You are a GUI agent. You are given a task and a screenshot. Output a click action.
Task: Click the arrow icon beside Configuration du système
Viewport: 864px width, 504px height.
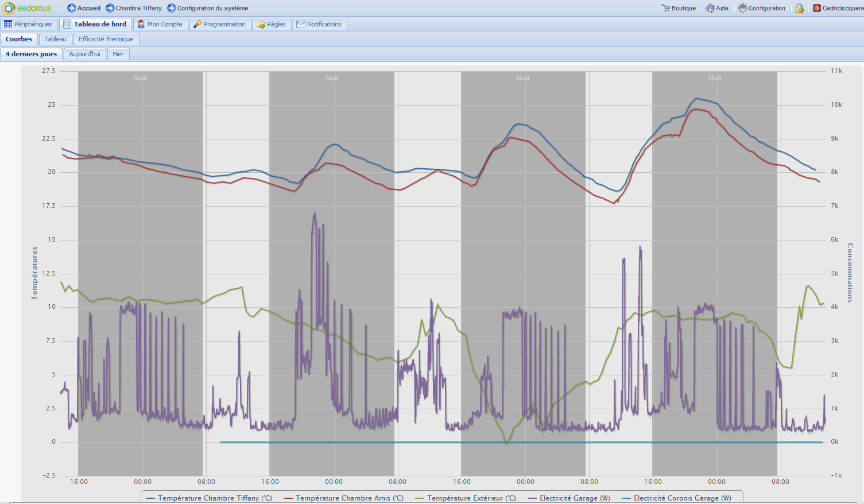point(172,8)
